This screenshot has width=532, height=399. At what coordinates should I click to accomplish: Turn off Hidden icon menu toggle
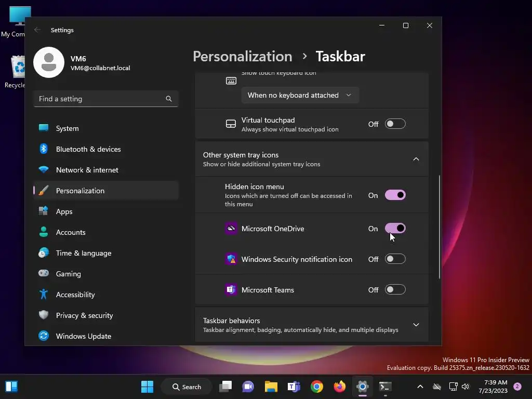pyautogui.click(x=395, y=195)
